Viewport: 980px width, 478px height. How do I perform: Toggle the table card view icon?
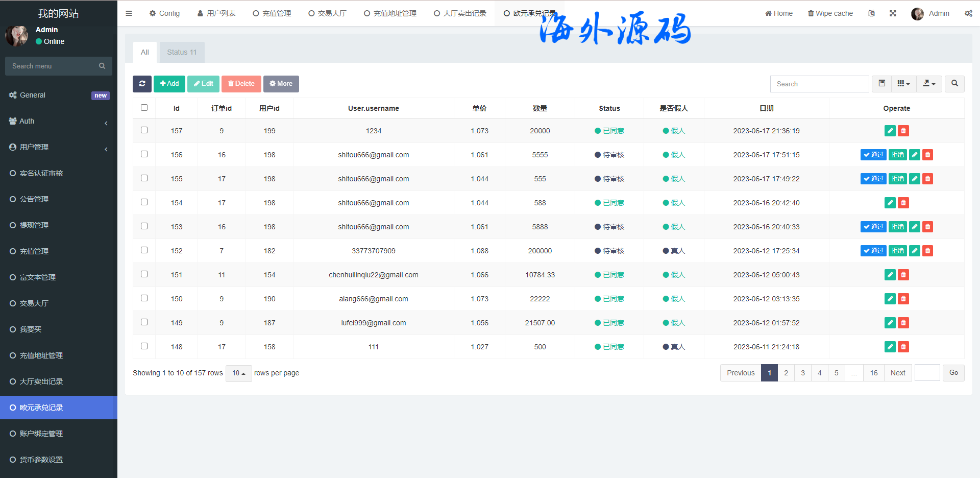point(881,84)
